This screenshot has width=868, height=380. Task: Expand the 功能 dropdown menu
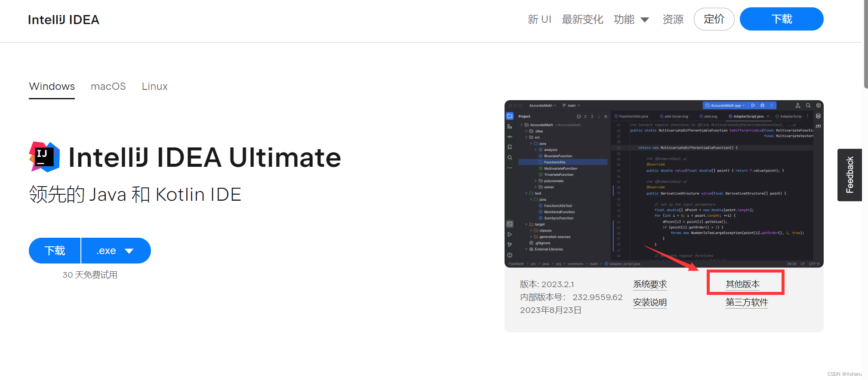tap(631, 19)
